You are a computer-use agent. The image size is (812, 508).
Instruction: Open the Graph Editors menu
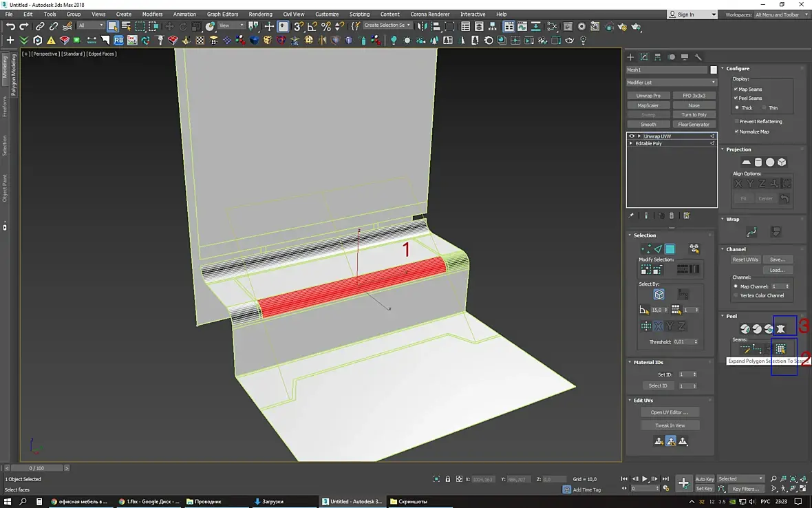tap(222, 14)
